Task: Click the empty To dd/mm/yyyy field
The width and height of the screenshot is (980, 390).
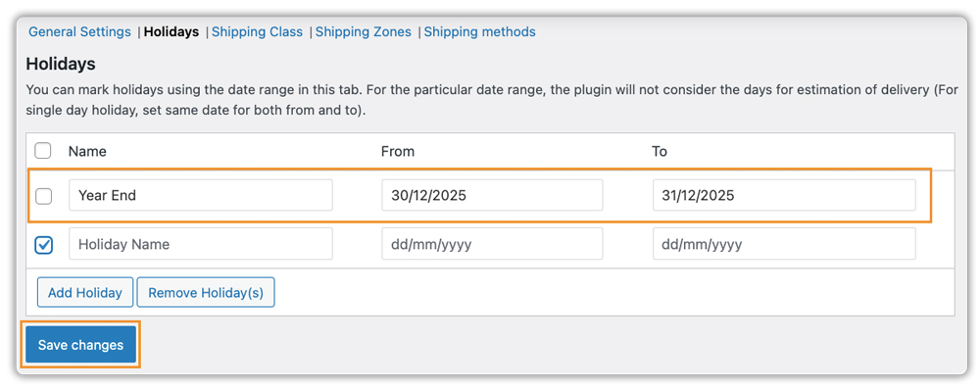Action: [x=784, y=244]
